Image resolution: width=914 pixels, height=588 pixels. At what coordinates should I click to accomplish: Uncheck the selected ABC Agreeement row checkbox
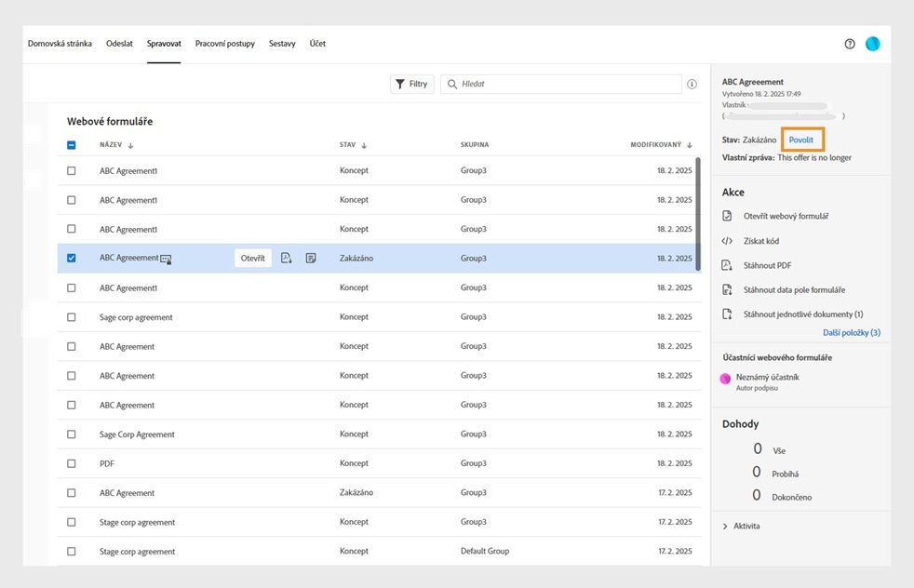click(72, 259)
